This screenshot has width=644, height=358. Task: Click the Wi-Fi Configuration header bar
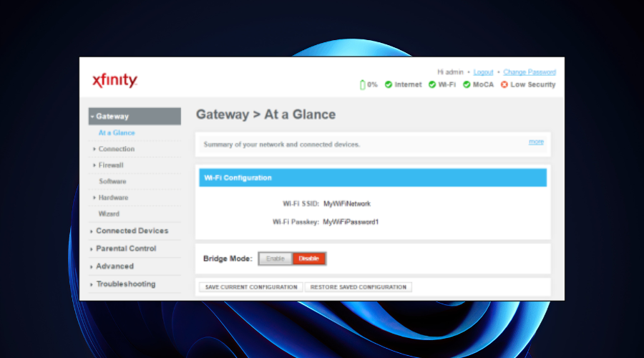[373, 178]
